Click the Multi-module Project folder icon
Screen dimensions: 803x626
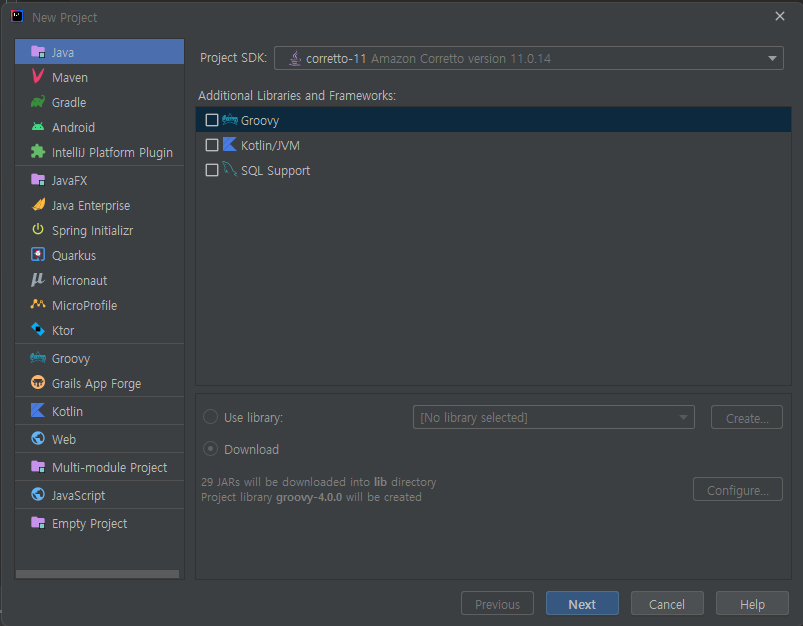coord(38,467)
